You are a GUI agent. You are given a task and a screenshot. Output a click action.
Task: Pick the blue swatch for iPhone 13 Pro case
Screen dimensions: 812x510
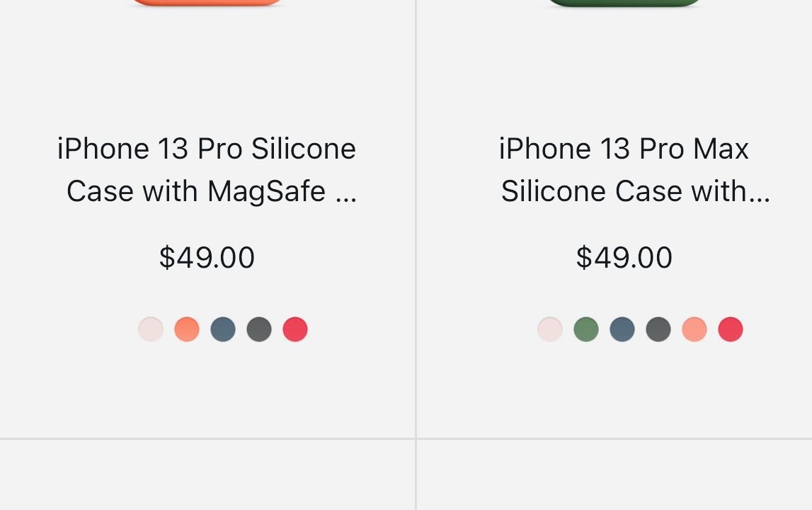coord(223,329)
